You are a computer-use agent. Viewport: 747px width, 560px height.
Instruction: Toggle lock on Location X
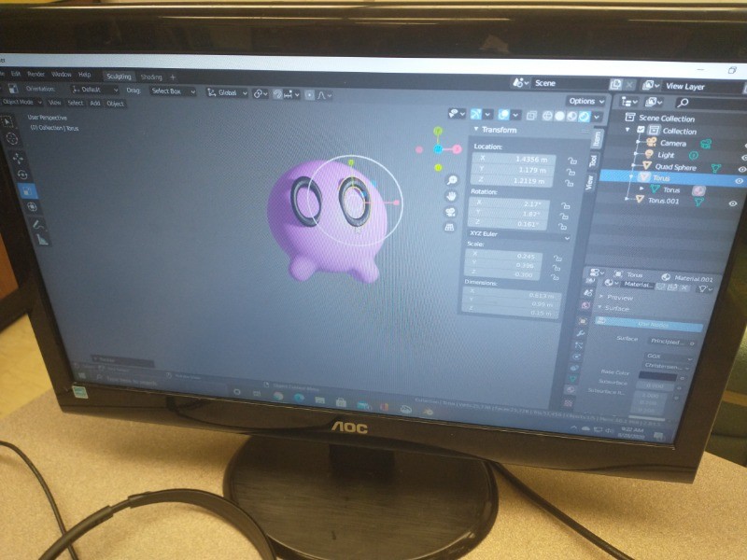tap(571, 161)
